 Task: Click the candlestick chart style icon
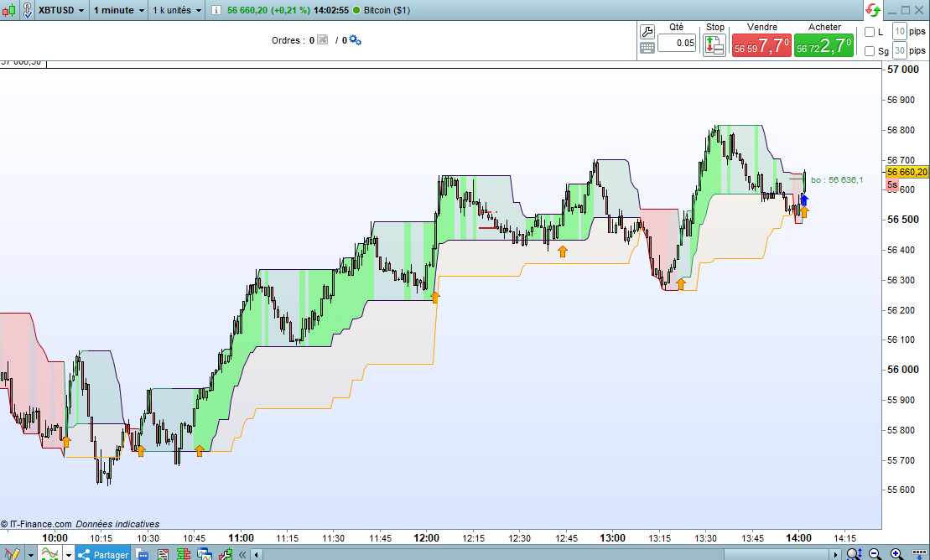tap(8, 10)
